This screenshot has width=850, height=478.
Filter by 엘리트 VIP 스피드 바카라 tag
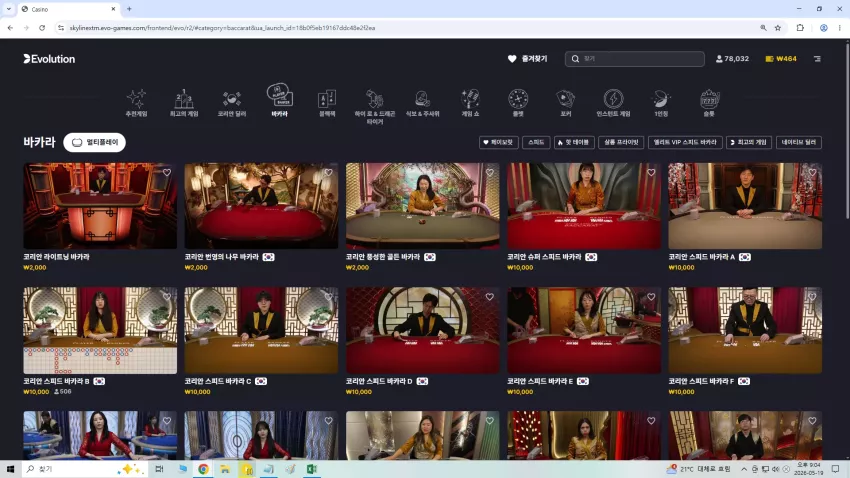pos(685,143)
